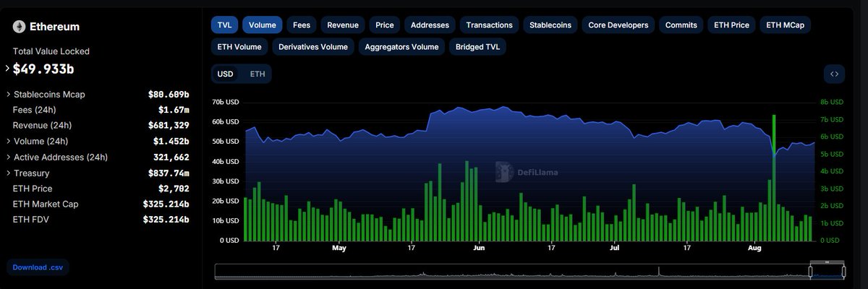Click the May label on time axis
This screenshot has height=289, width=868.
point(339,249)
